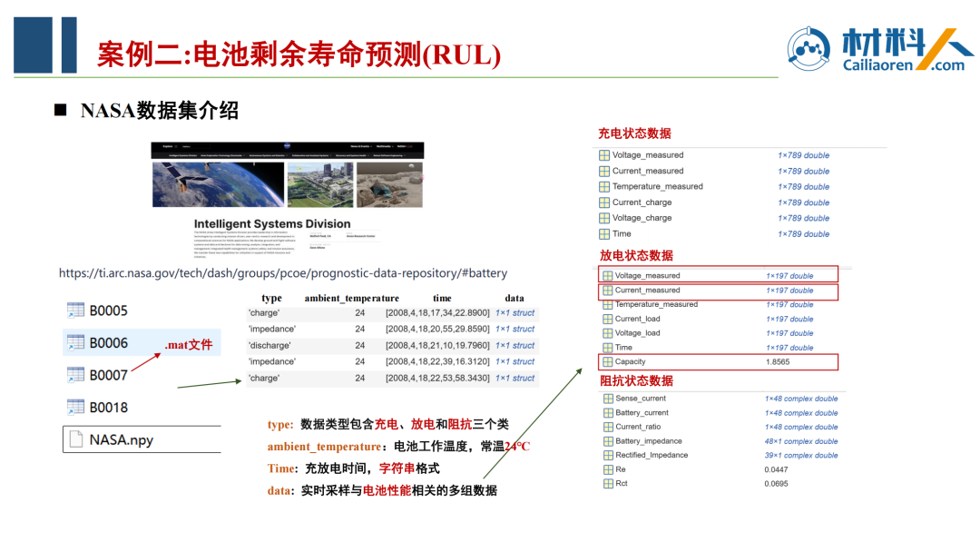This screenshot has width=980, height=552.
Task: Click the B0005 file icon
Action: click(x=75, y=310)
